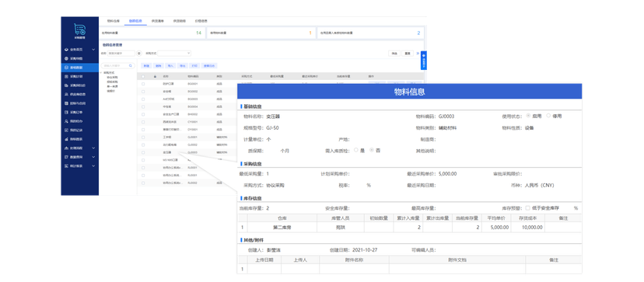This screenshot has width=644, height=282.
Task: Tick the checkbox for row BH0002
Action: tap(143, 114)
